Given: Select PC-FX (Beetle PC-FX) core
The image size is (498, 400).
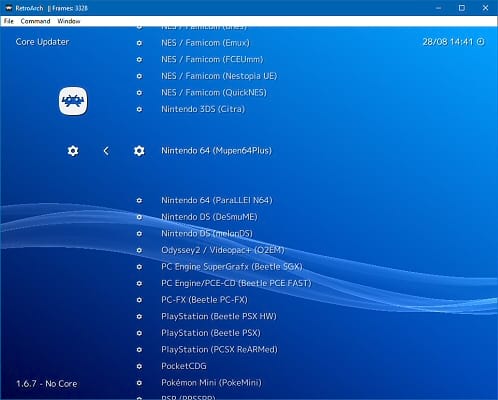Looking at the screenshot, I should tap(204, 300).
